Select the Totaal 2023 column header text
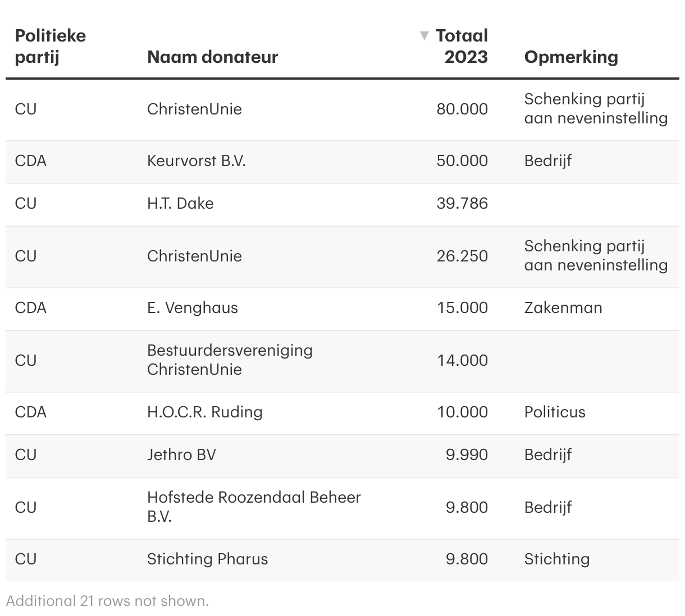This screenshot has height=616, width=685. pos(462,46)
